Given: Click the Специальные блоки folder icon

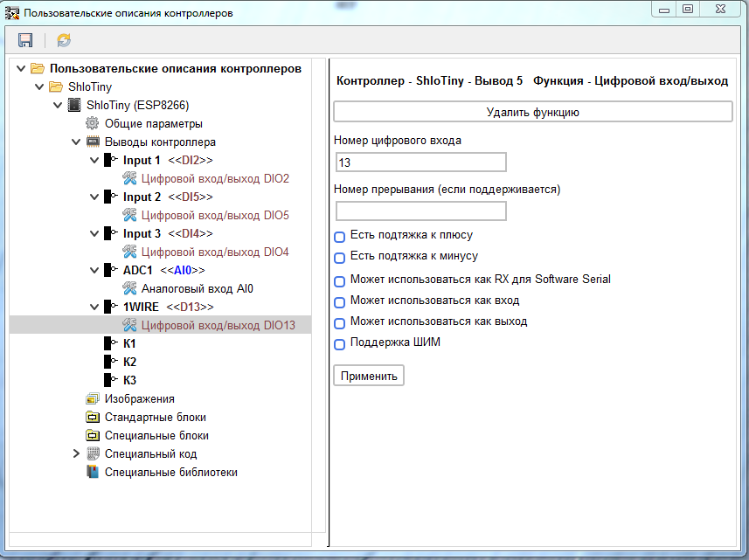Looking at the screenshot, I should (x=93, y=435).
